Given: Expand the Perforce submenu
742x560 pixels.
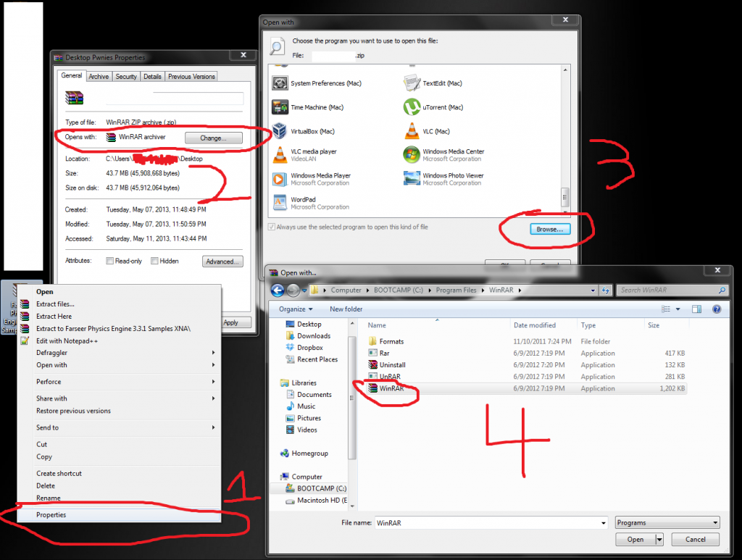Looking at the screenshot, I should [214, 382].
